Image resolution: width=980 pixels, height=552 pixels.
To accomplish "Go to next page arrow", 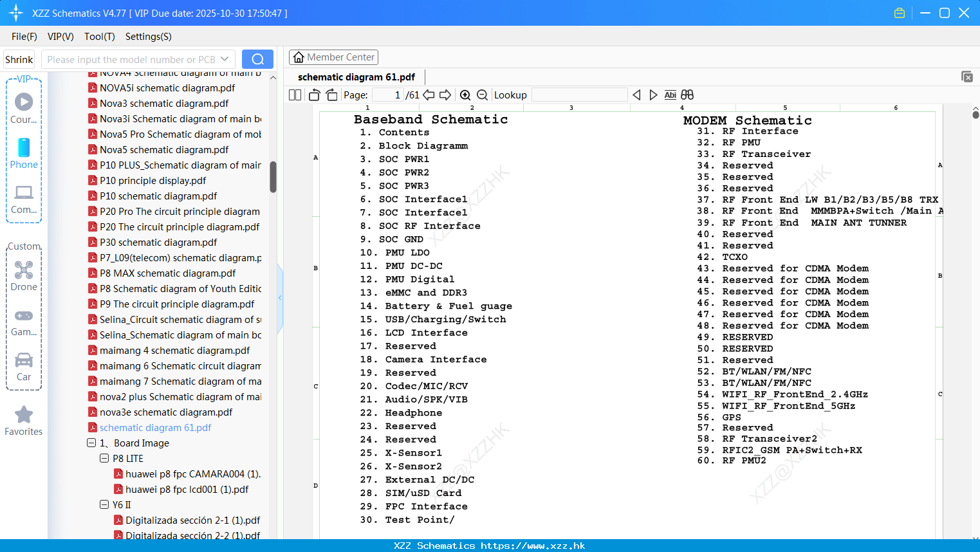I will 445,95.
